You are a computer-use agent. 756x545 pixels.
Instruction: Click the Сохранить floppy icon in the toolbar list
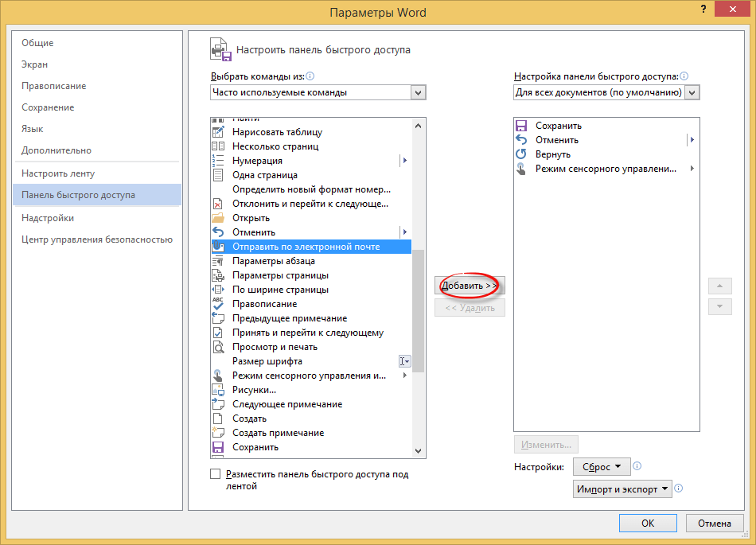521,126
